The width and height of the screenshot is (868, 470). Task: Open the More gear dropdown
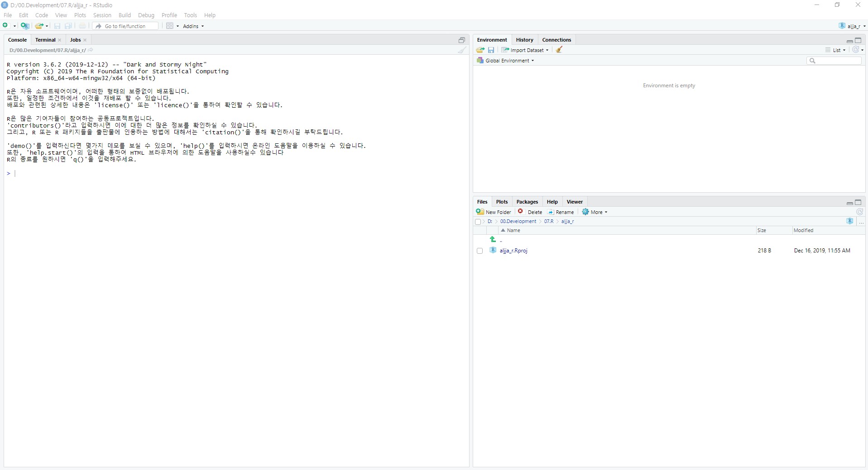[x=595, y=212]
